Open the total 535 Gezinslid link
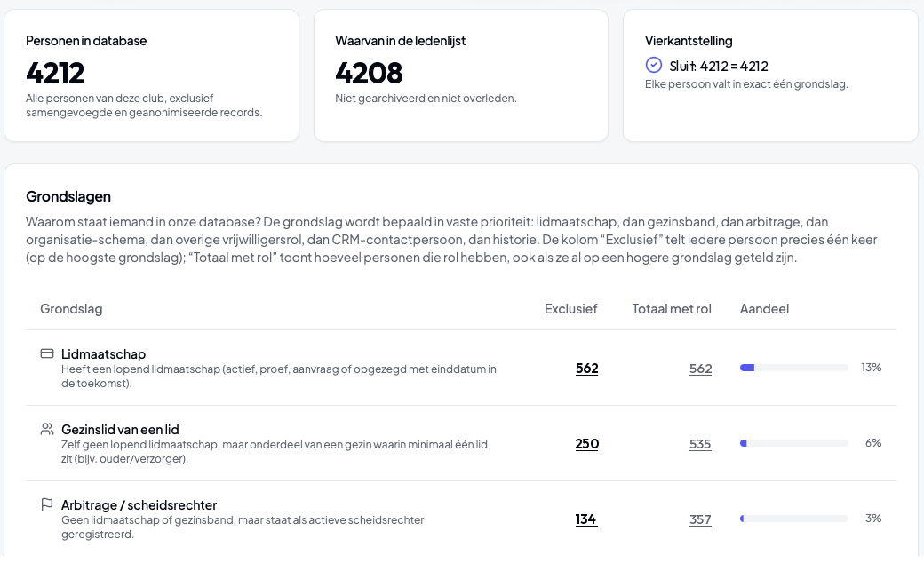This screenshot has height=563, width=924. coord(700,444)
